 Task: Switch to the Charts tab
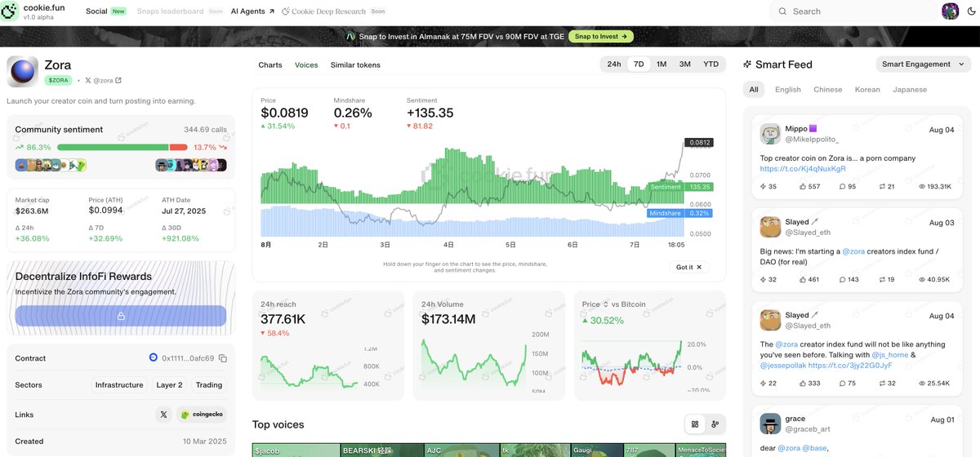click(x=270, y=64)
